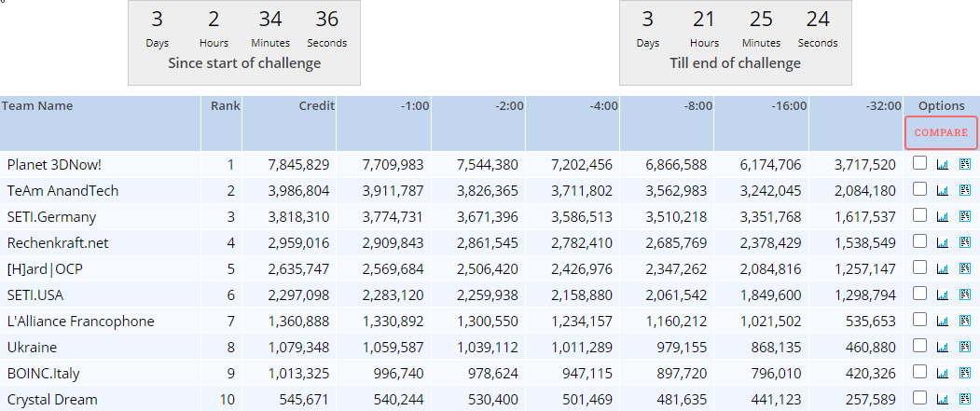Viewport: 980px width, 411px height.
Task: Open the details table icon for SETI.USA
Action: click(x=964, y=295)
